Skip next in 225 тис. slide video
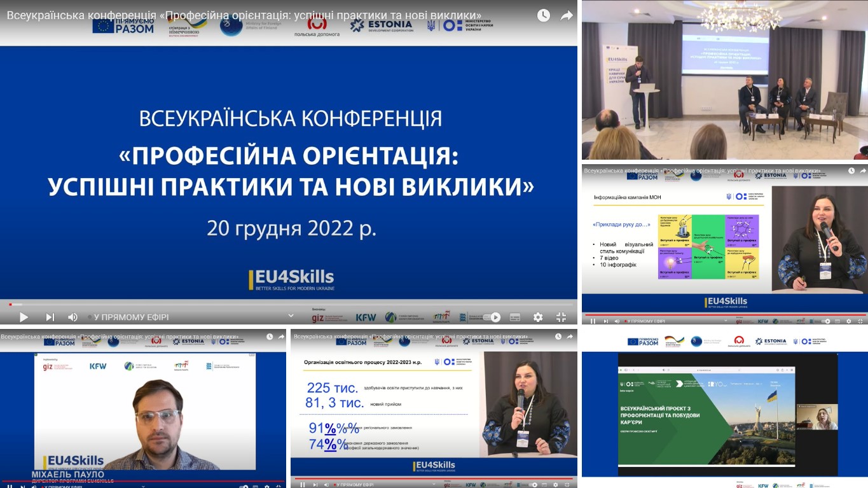 click(x=315, y=485)
